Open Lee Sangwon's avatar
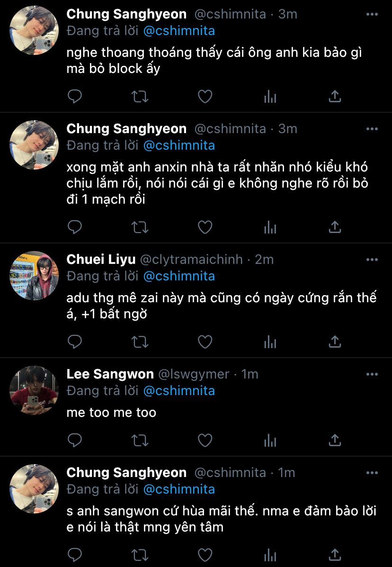 tap(34, 390)
